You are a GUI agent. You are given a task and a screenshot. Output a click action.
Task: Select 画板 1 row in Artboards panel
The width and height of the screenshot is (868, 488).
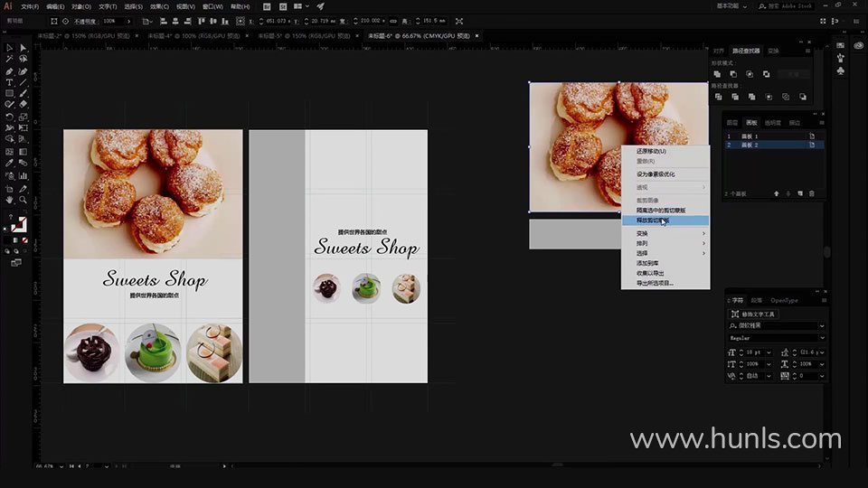(775, 136)
